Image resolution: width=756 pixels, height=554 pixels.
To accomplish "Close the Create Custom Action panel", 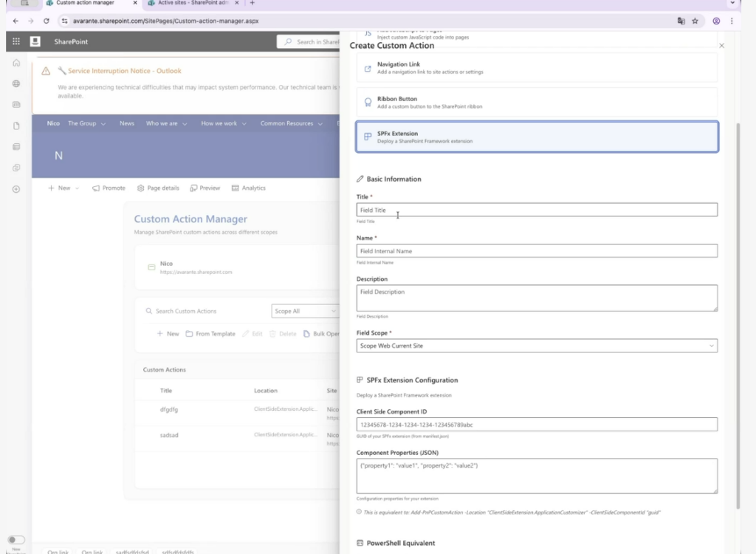I will click(x=721, y=46).
